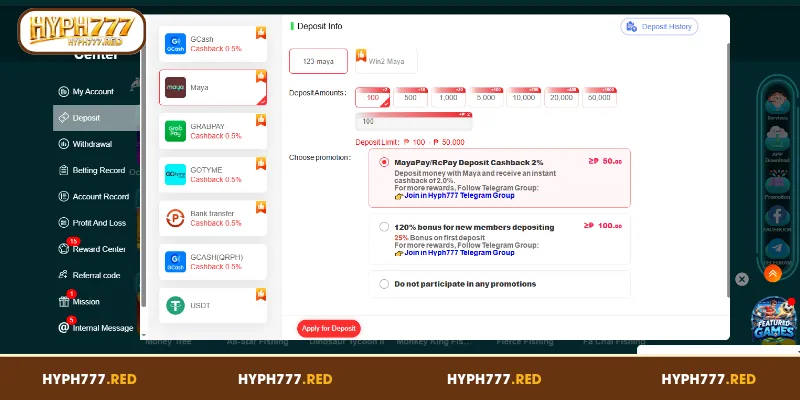Select the GCash payment method
This screenshot has width=800, height=400.
213,44
